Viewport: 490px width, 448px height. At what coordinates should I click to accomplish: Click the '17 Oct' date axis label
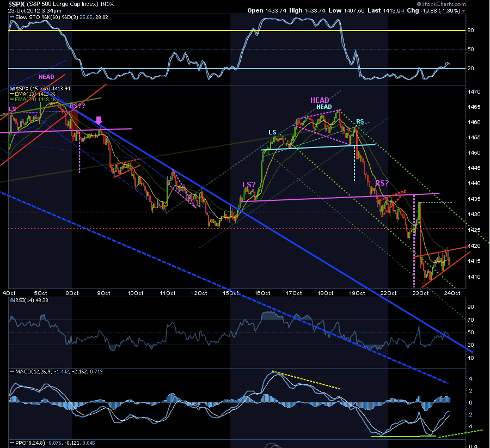coord(294,293)
